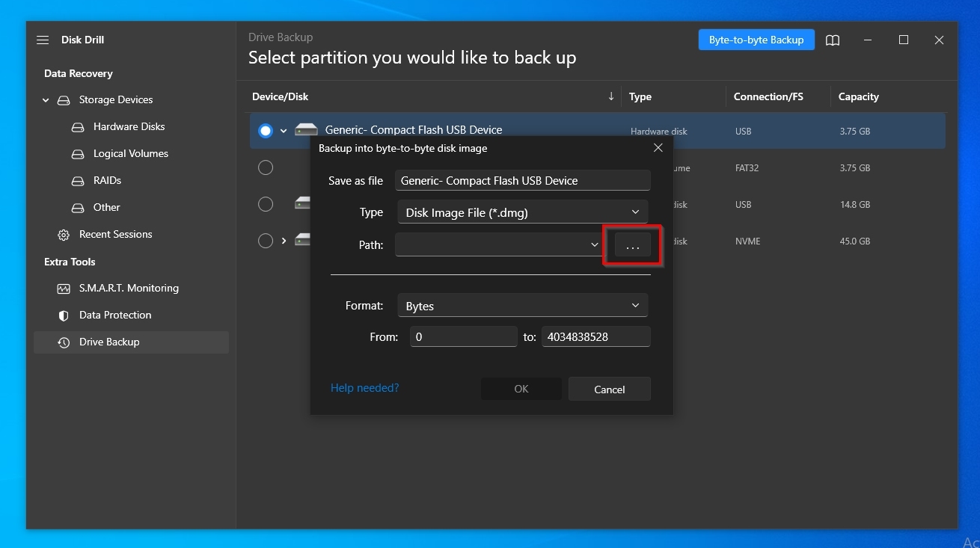Click the Byte-to-byte Backup button
Screen dimensions: 980x548
pos(756,40)
